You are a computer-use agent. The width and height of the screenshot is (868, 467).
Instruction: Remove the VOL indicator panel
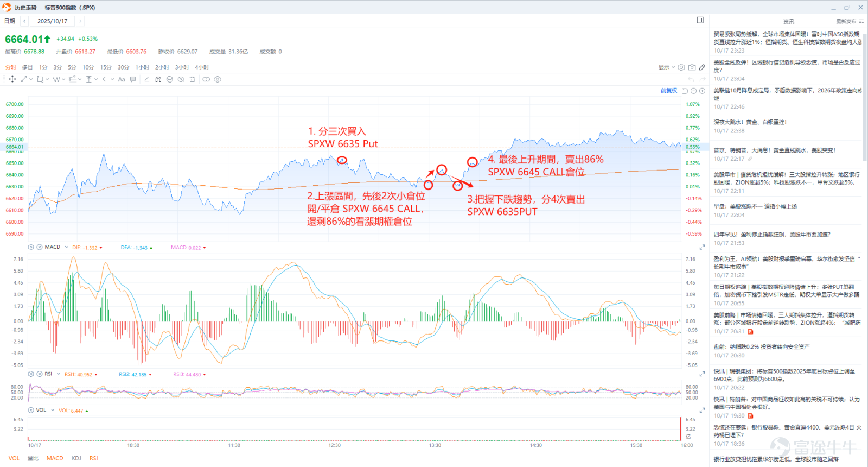click(x=31, y=410)
